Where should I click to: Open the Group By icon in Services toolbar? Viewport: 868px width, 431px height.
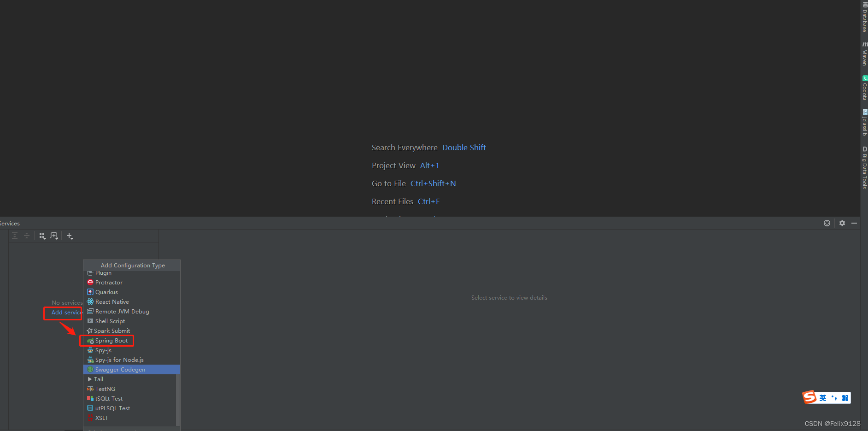(x=42, y=236)
